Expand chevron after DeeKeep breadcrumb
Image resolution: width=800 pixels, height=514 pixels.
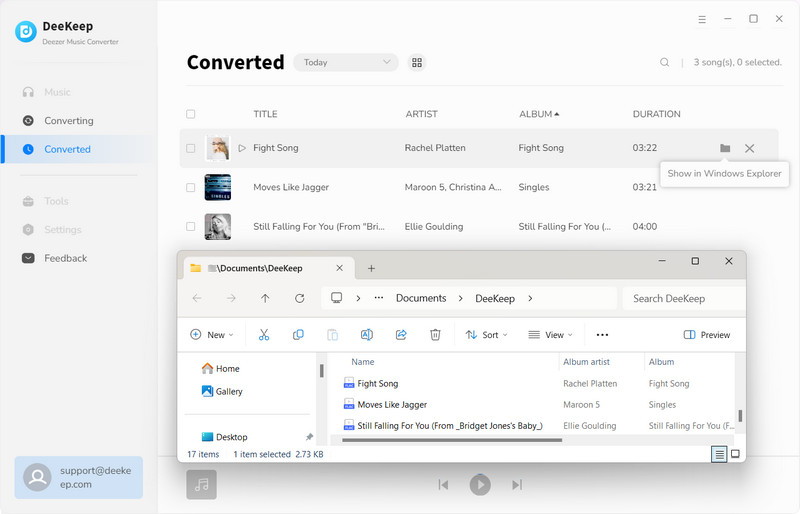530,299
